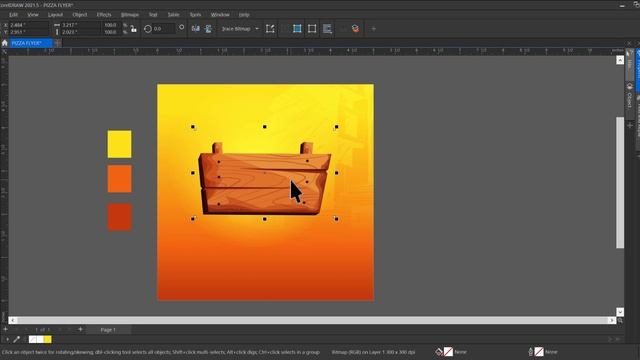Click the plus icon right of page counter
This screenshot has height=360, width=640.
(x=80, y=329)
